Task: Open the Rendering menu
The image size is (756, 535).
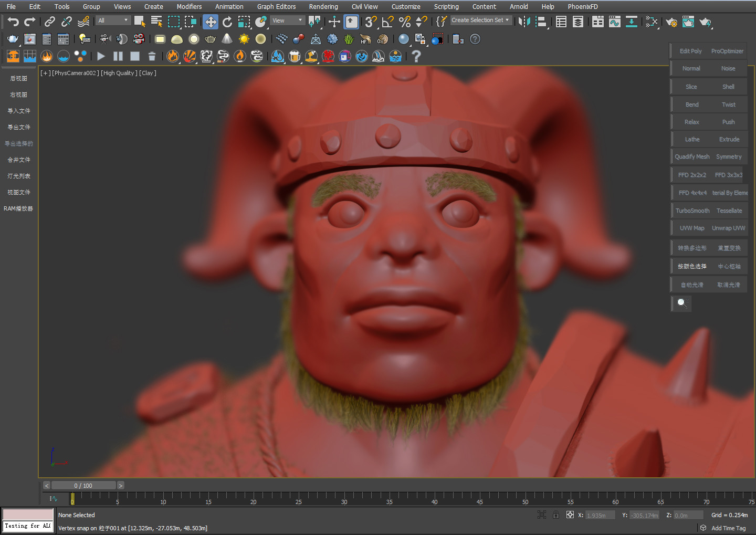Action: [323, 7]
